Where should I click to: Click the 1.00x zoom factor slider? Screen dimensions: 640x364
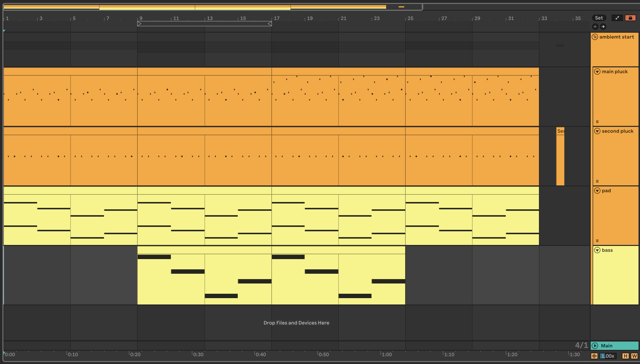click(608, 356)
